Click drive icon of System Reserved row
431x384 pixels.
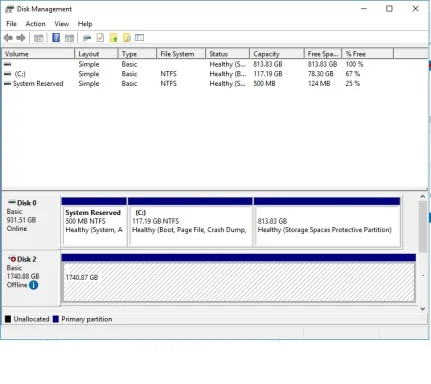pos(7,83)
